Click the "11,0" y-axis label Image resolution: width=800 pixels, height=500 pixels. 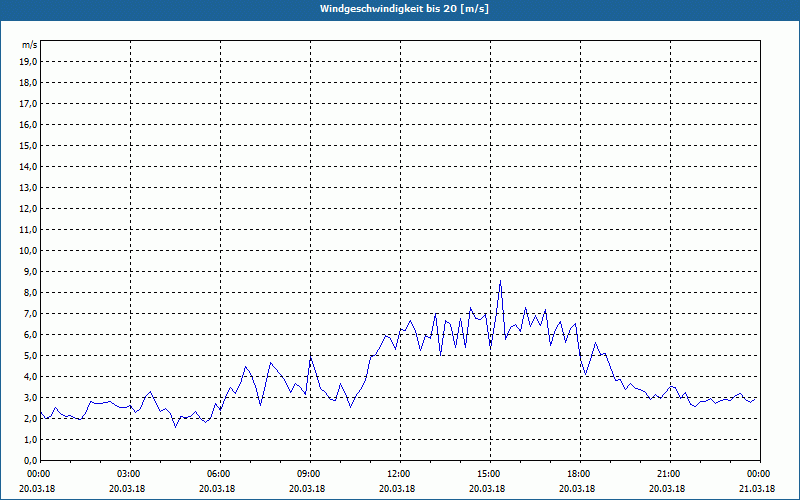pyautogui.click(x=28, y=230)
